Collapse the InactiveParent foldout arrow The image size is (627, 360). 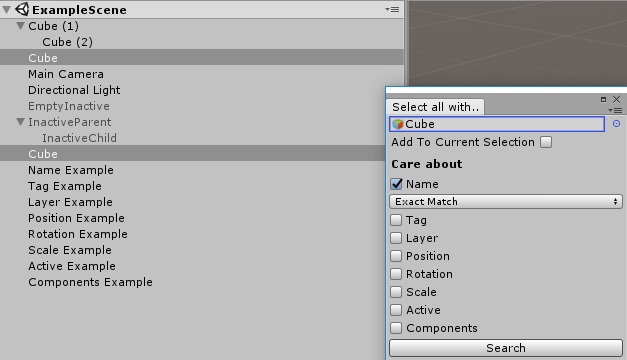[20, 122]
